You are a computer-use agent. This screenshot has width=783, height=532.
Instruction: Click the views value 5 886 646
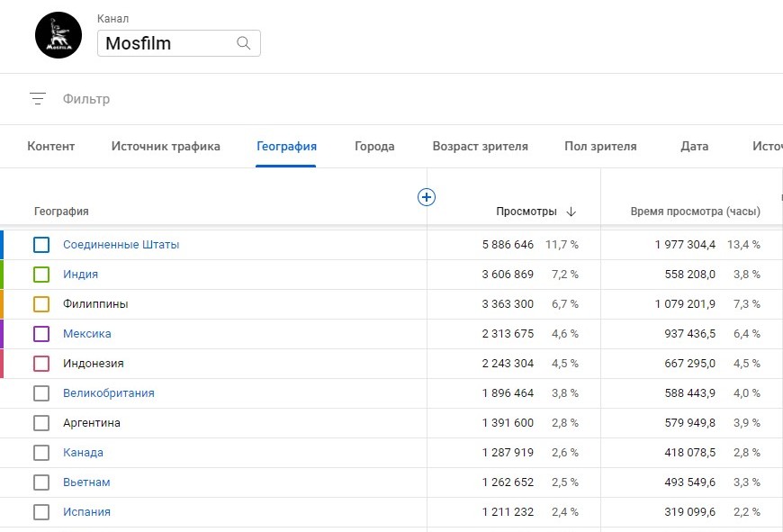pyautogui.click(x=508, y=245)
